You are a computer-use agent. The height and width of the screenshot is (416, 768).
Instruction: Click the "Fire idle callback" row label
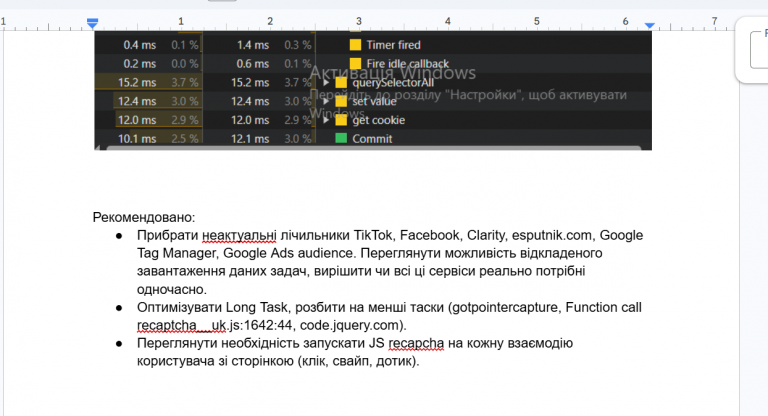(408, 64)
